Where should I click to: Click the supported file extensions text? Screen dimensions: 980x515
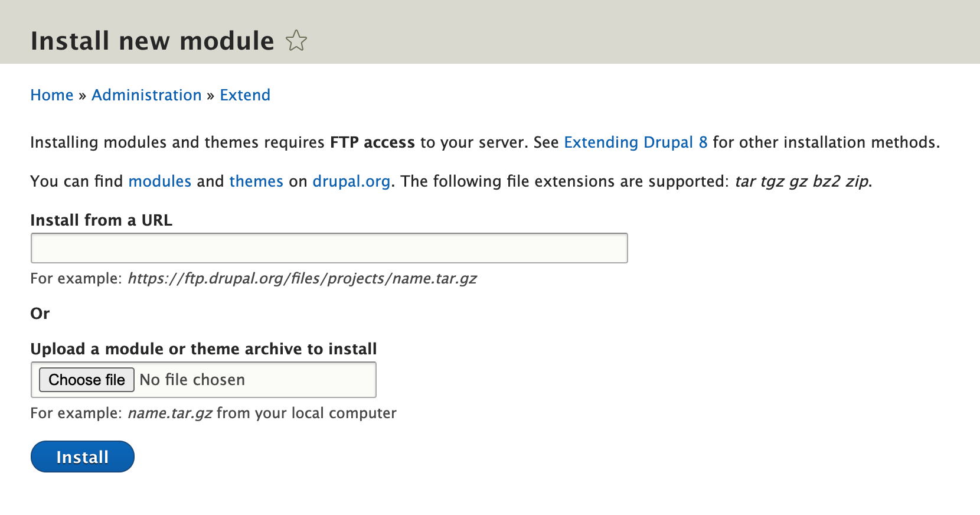pos(803,181)
